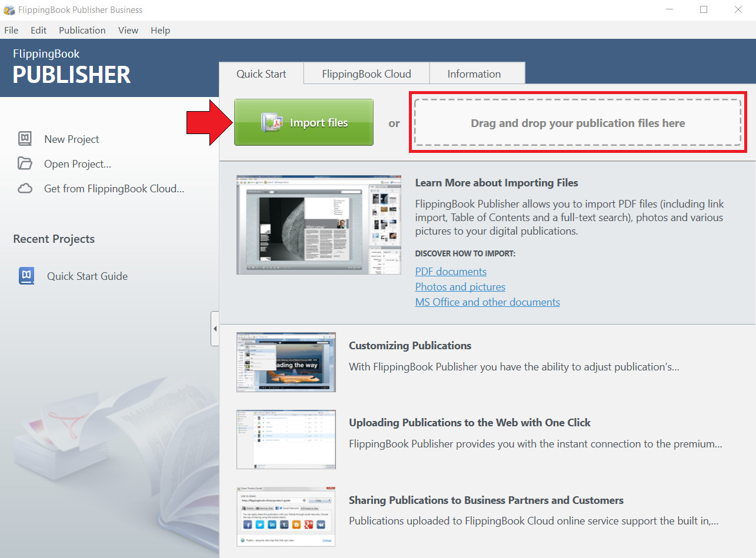This screenshot has width=756, height=558.
Task: Follow the Photos and pictures link
Action: [460, 287]
